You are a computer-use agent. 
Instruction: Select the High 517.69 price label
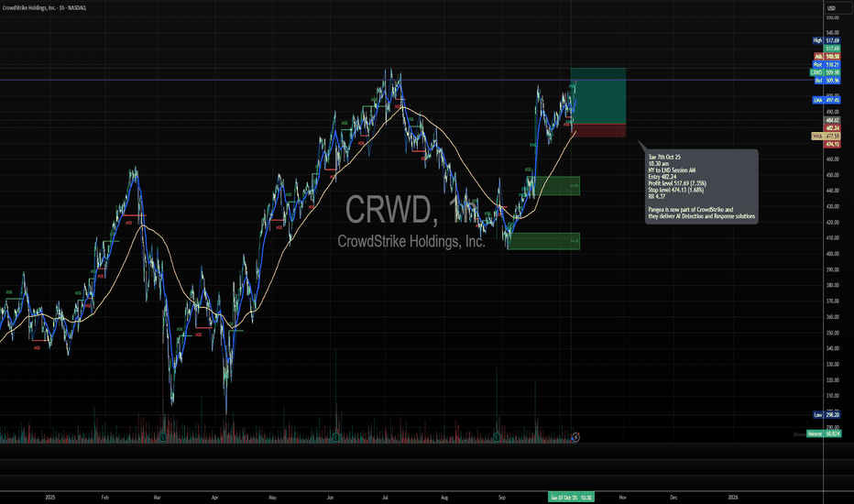coord(829,40)
